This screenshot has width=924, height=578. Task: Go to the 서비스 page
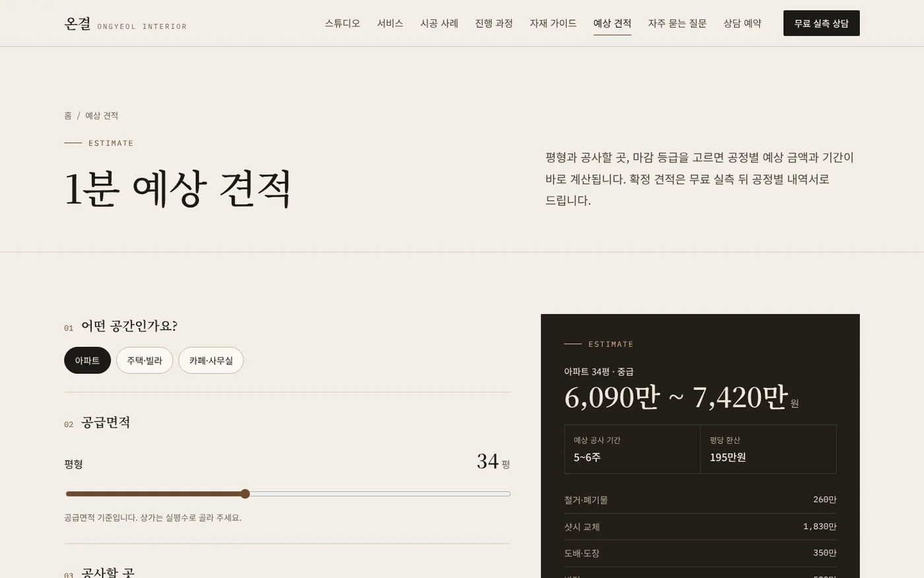(x=390, y=23)
